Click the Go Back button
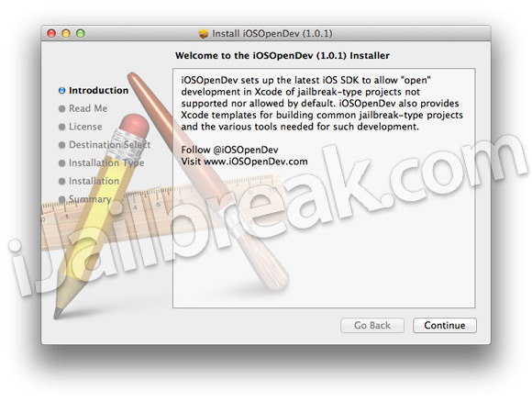 click(x=372, y=325)
